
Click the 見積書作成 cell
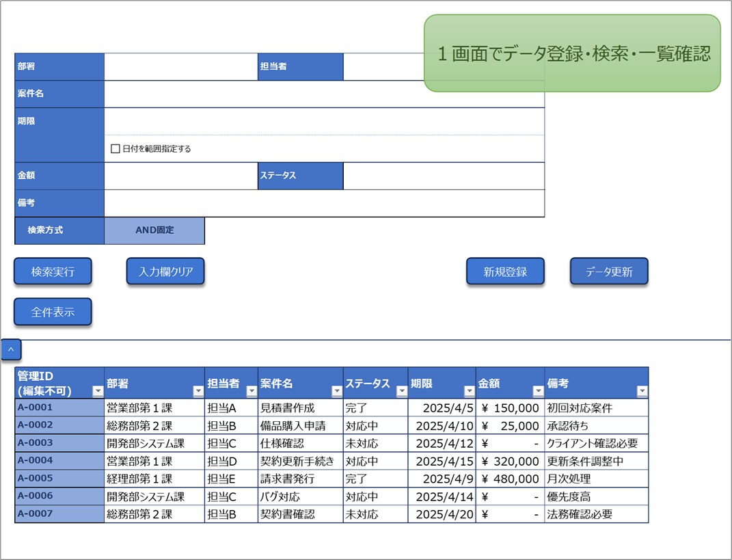click(x=301, y=408)
